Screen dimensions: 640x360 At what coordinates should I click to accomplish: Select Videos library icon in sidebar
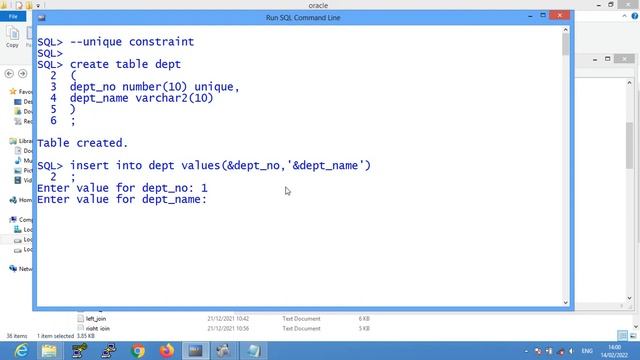point(18,180)
